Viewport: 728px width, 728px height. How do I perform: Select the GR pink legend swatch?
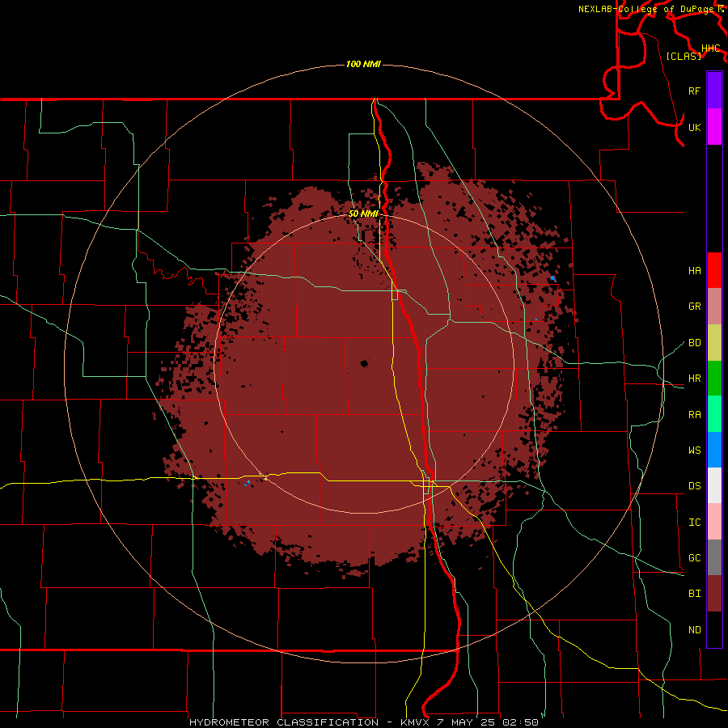coord(714,306)
